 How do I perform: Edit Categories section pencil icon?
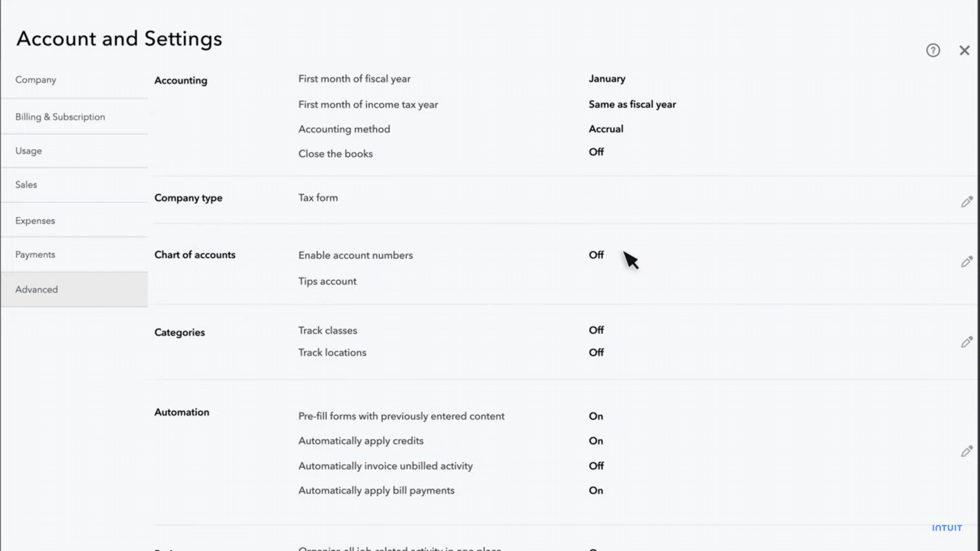[966, 342]
